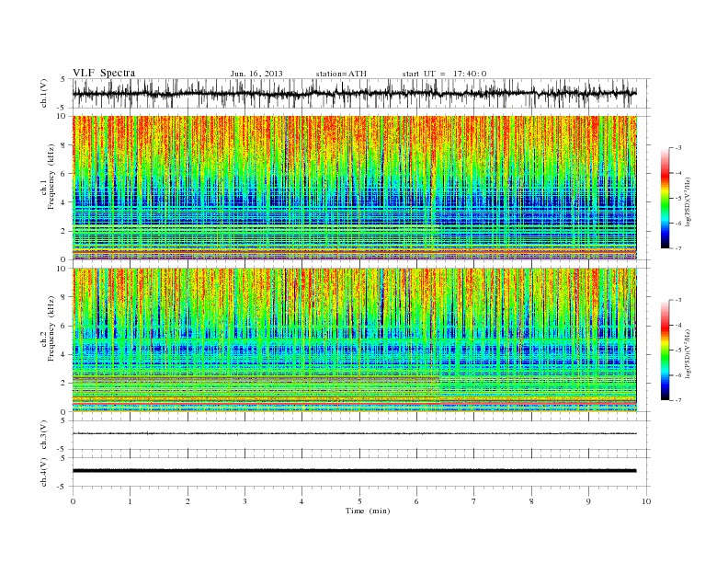Click the date 'Jun. 16, 2013'
The width and height of the screenshot is (728, 563).
pyautogui.click(x=256, y=74)
